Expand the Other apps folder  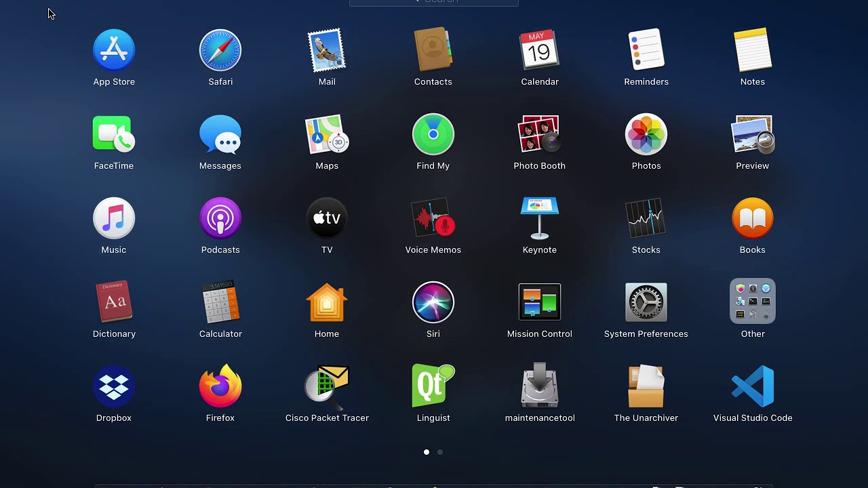pos(753,302)
